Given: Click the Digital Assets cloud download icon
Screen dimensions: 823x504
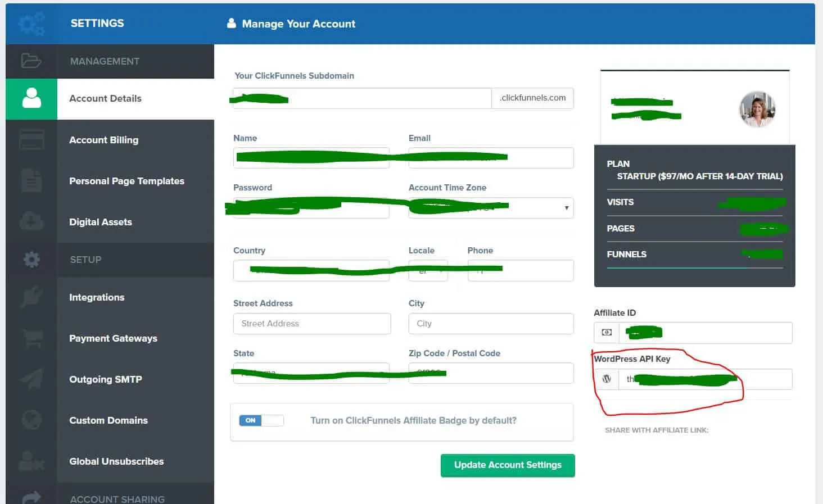Looking at the screenshot, I should pos(31,221).
